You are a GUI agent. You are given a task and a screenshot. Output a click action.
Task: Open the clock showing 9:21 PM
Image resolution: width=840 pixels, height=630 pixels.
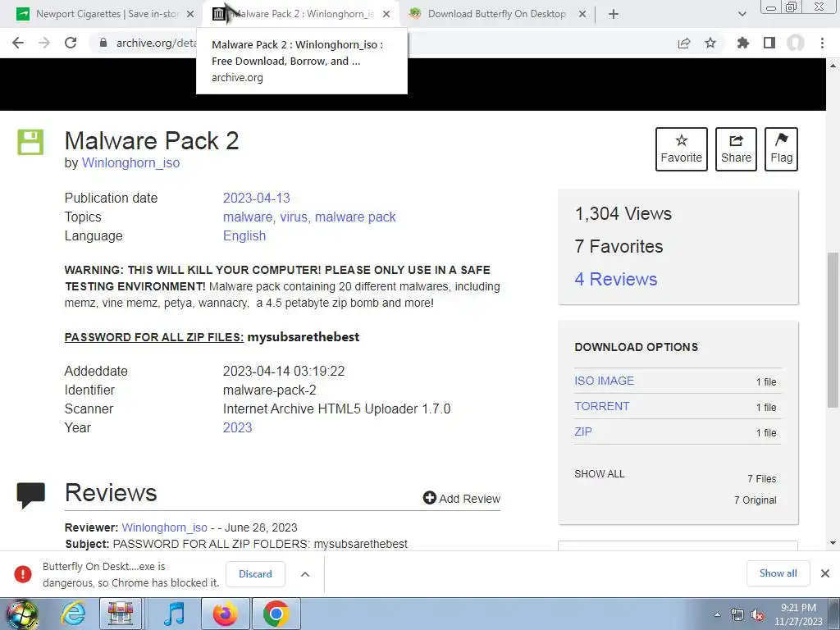point(798,614)
